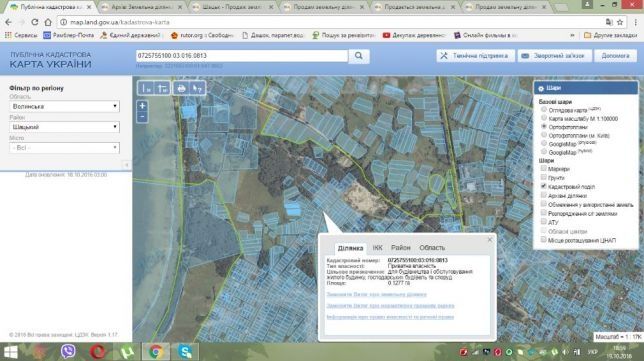Switch to the Район tab in popup

400,248
